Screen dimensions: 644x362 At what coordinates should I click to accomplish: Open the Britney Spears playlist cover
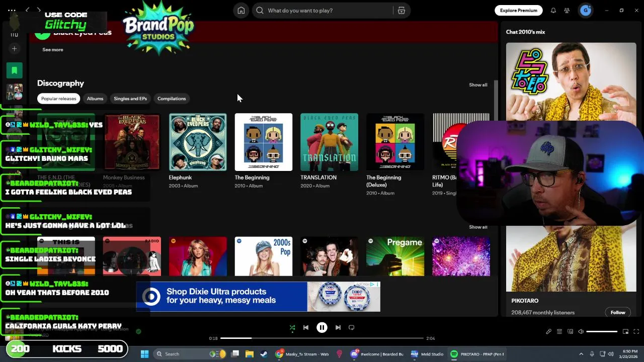(198, 256)
